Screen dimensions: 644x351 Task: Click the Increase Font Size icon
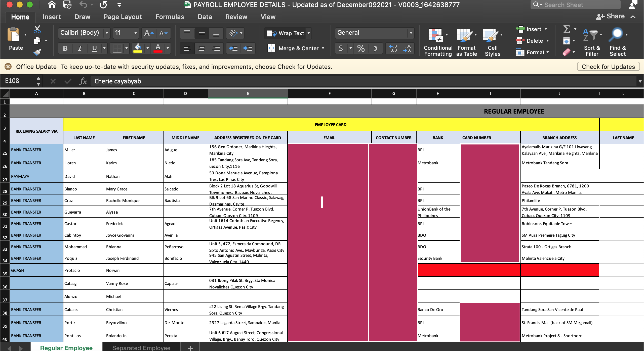point(149,33)
